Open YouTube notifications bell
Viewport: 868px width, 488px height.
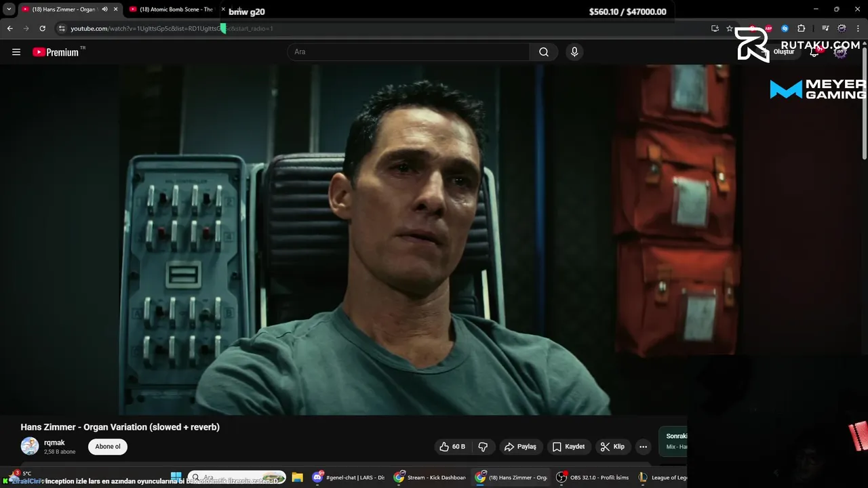815,52
